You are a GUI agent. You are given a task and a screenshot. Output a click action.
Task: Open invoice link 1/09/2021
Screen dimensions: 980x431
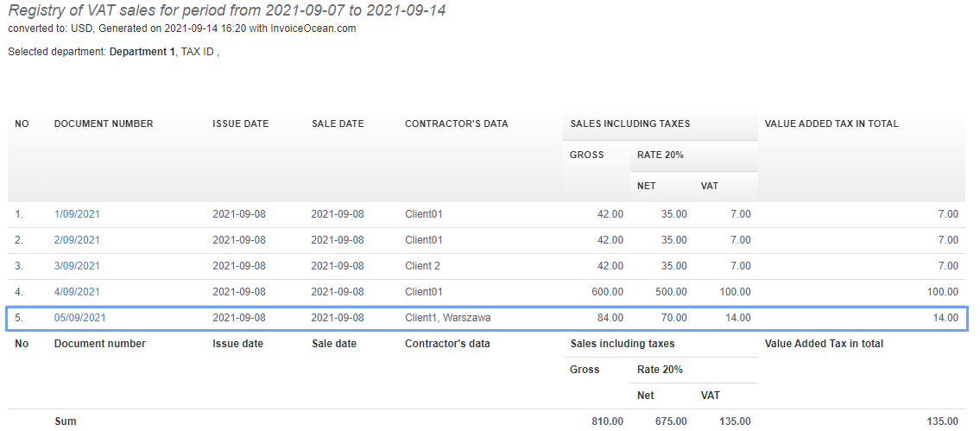click(x=77, y=214)
